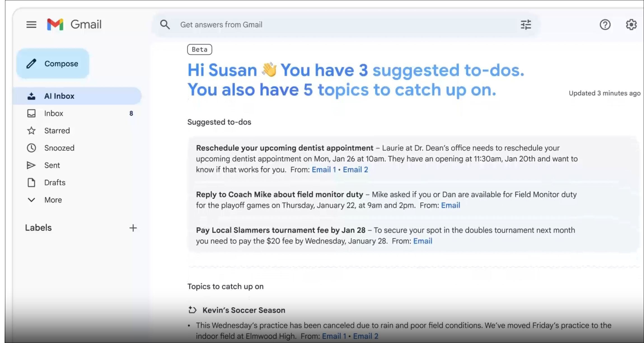Open the Settings gear

point(631,25)
